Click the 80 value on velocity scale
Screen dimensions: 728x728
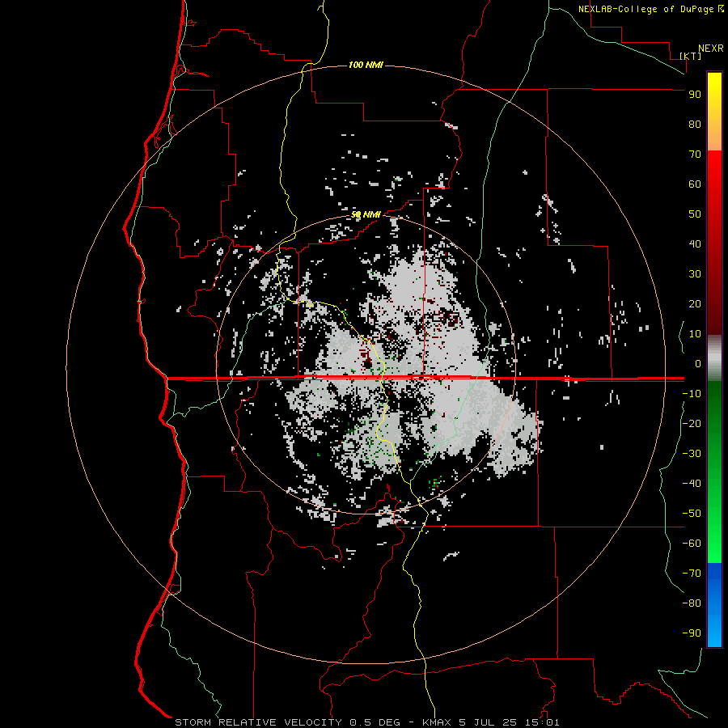[x=695, y=124]
